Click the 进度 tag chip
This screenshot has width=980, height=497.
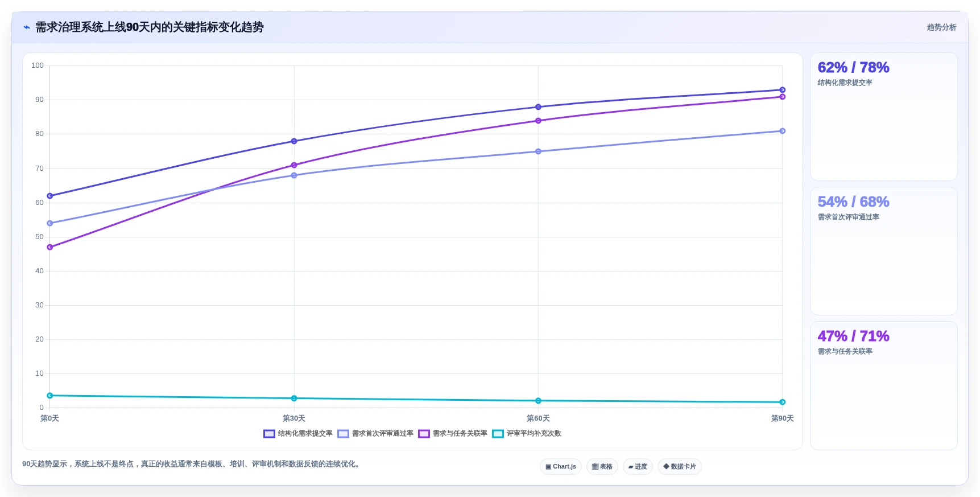[638, 467]
